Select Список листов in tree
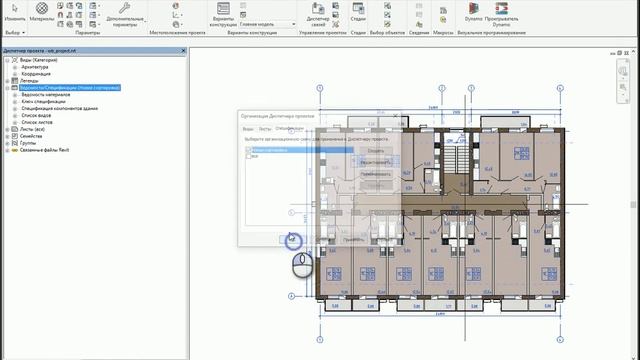This screenshot has width=640, height=360. [37, 122]
